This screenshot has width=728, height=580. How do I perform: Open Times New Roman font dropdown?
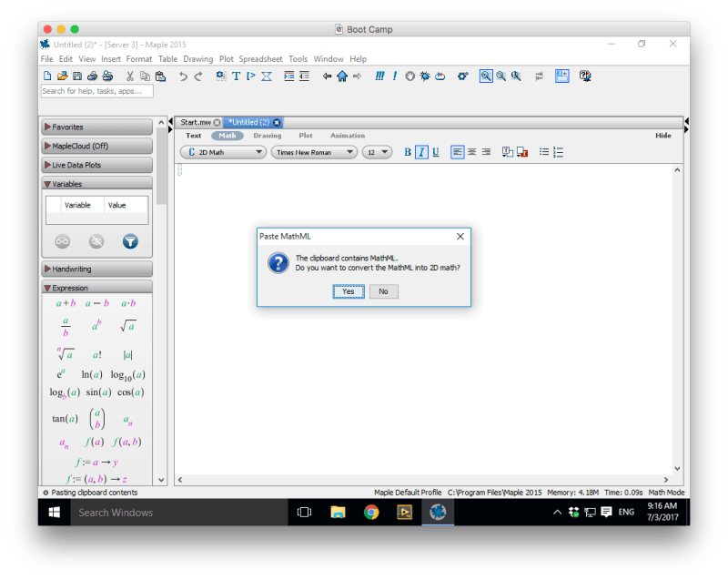pyautogui.click(x=314, y=152)
